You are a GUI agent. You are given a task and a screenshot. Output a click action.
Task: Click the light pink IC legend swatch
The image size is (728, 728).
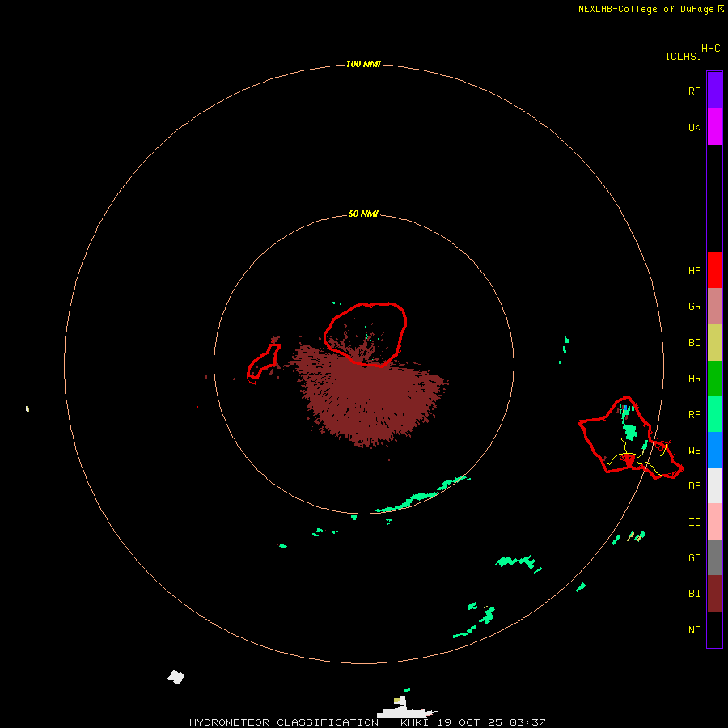click(714, 522)
